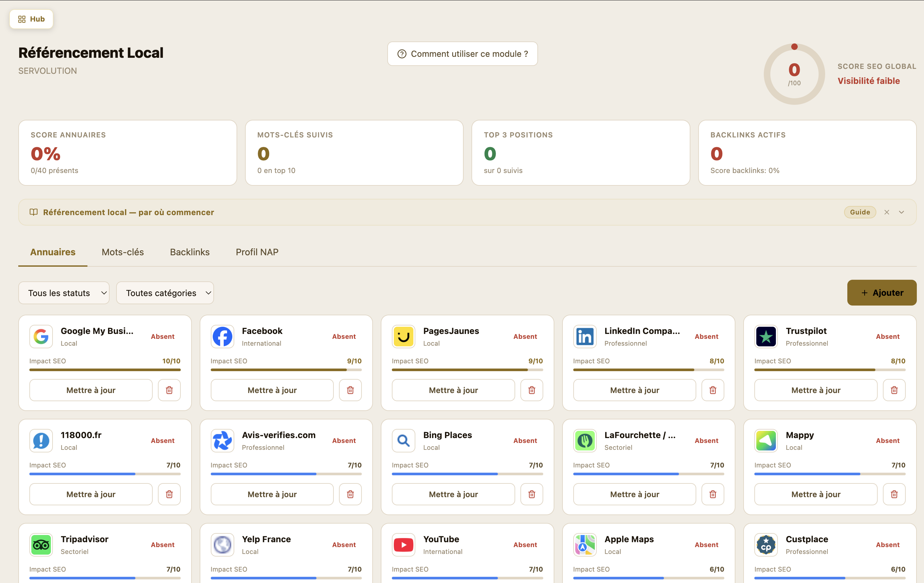Switch to the Mots-clés tab

coord(122,252)
